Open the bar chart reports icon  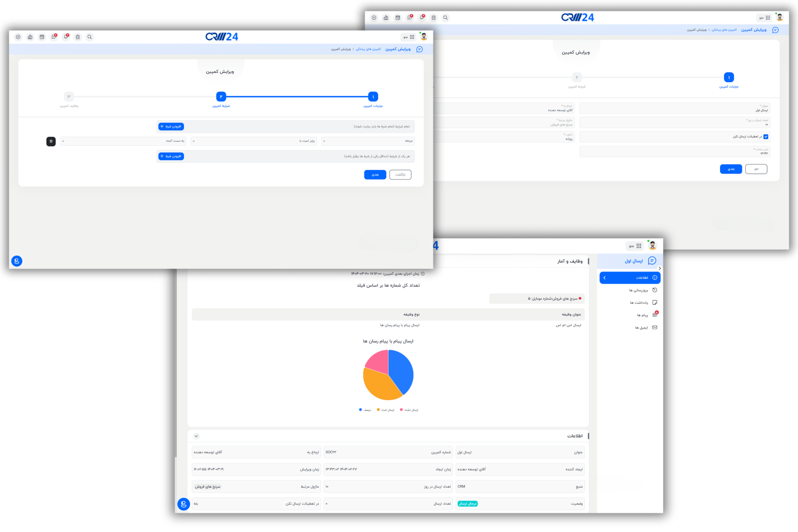click(30, 37)
